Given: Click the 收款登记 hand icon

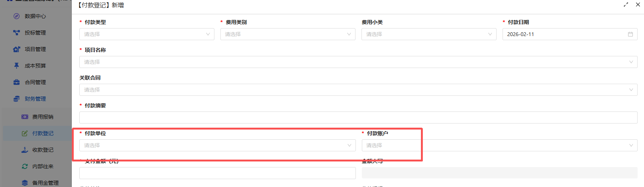Looking at the screenshot, I should (x=25, y=150).
